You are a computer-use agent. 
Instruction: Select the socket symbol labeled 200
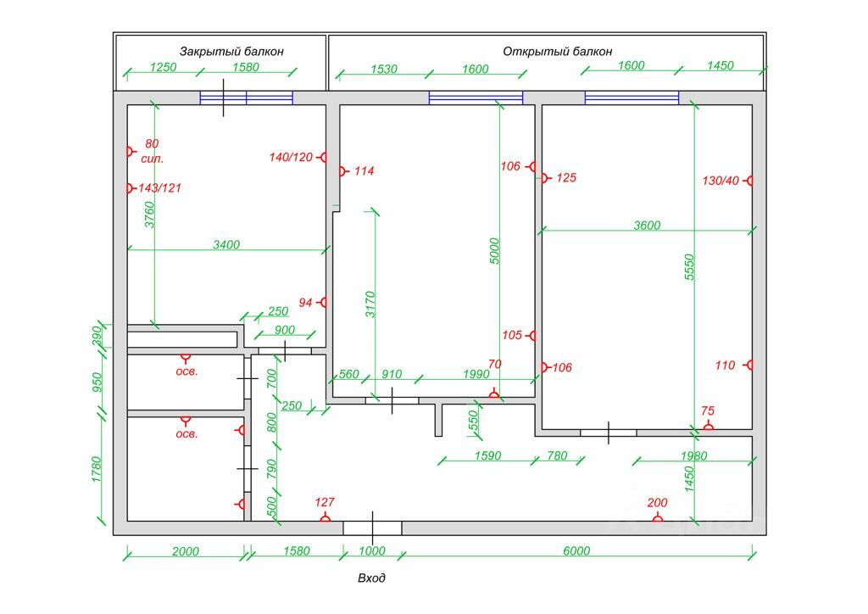pyautogui.click(x=657, y=518)
